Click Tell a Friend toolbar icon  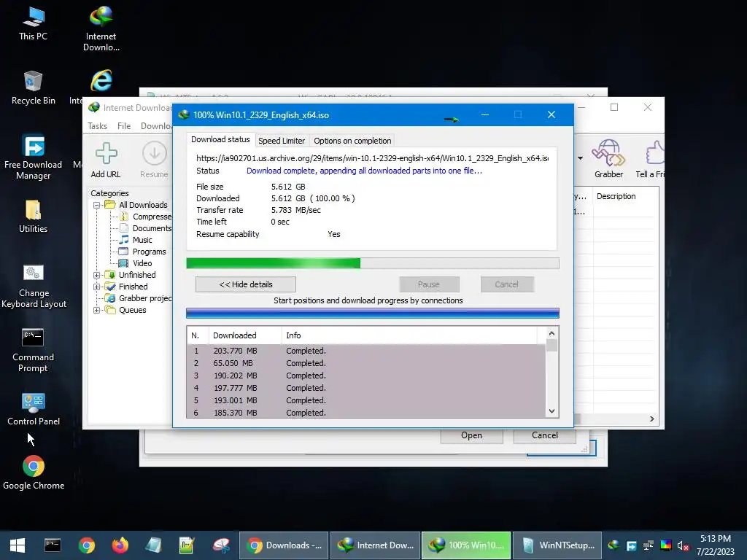651,159
